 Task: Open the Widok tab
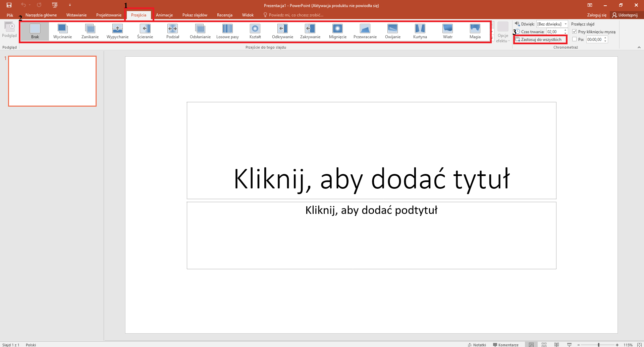point(248,15)
